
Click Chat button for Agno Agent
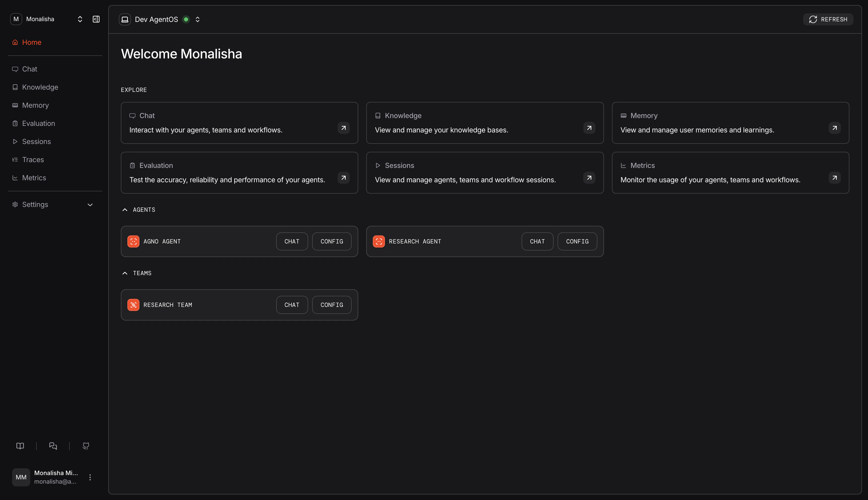[292, 241]
